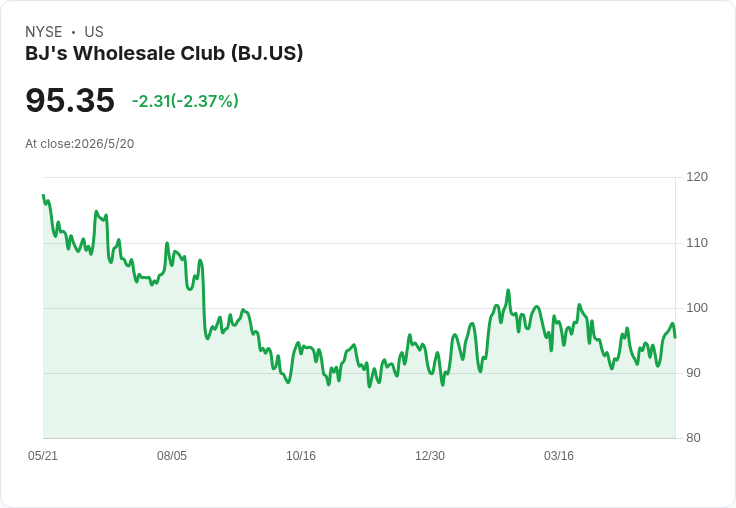Click the chart line's starting point near 117

click(x=44, y=195)
